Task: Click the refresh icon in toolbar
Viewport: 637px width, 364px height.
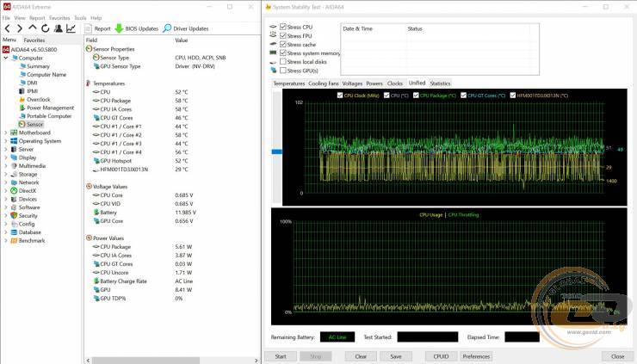Action: coord(45,28)
